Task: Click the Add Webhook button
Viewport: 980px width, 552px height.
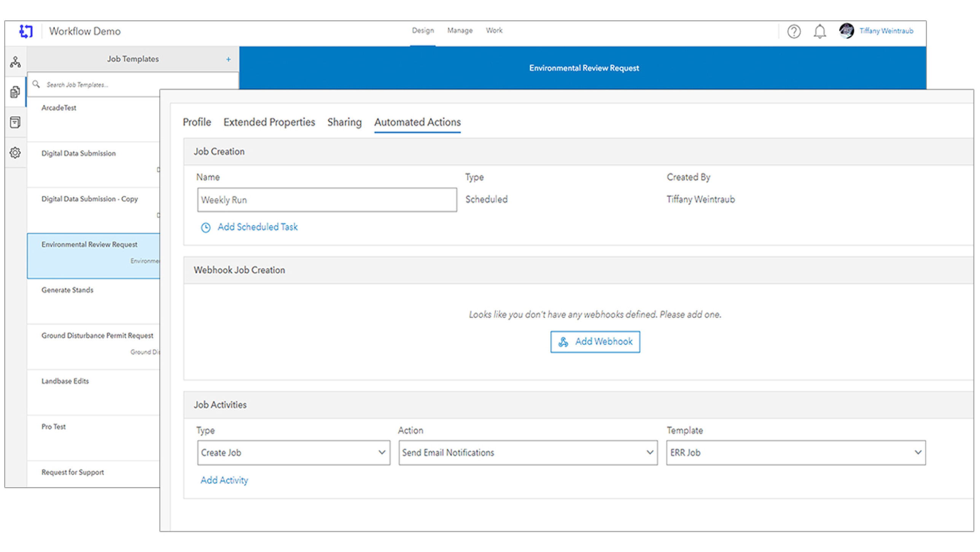Action: [x=595, y=341]
